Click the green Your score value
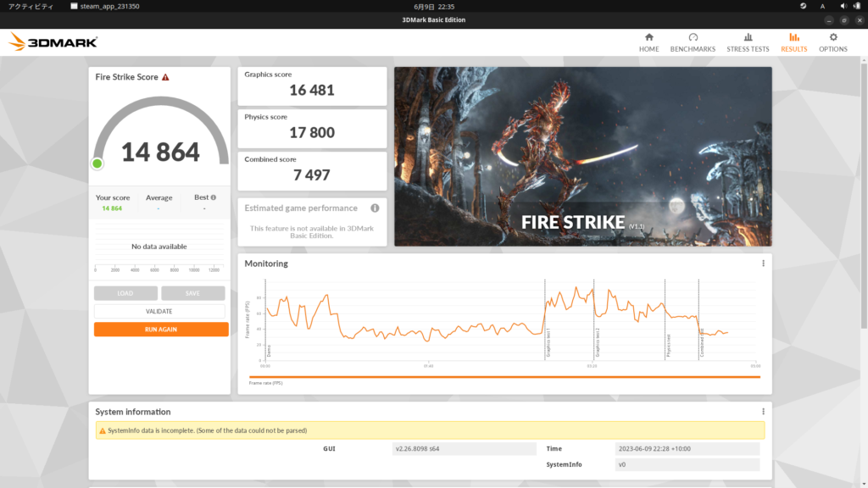This screenshot has height=488, width=868. tap(112, 208)
